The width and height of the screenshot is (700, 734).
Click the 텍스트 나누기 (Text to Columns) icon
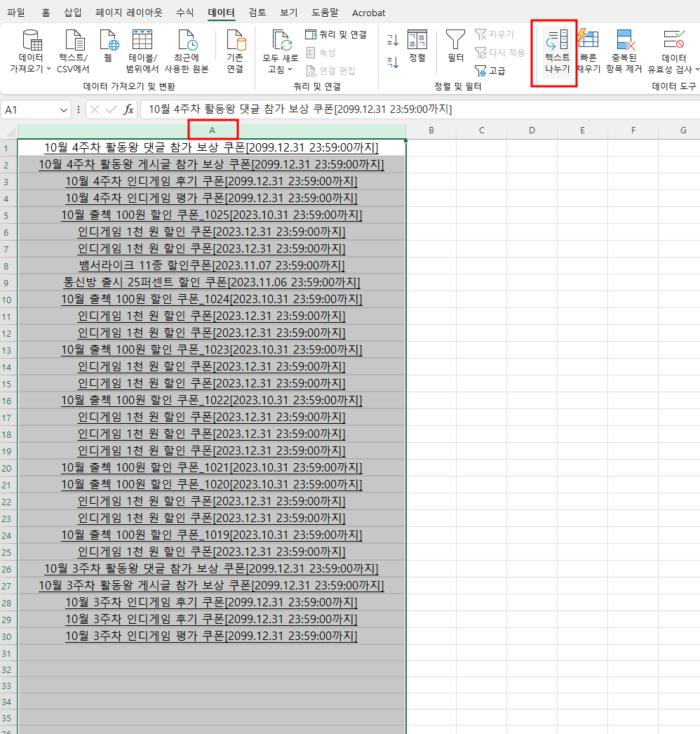557,53
